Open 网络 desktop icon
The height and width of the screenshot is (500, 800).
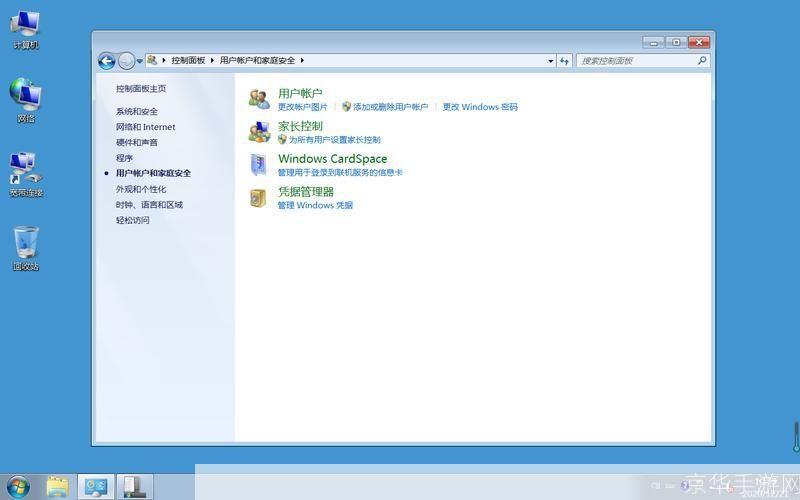point(26,100)
